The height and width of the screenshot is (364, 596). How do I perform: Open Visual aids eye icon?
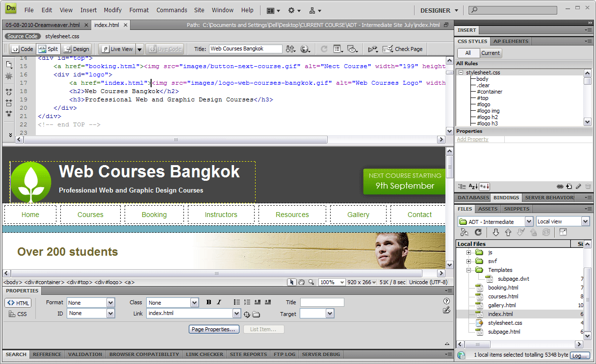(352, 49)
